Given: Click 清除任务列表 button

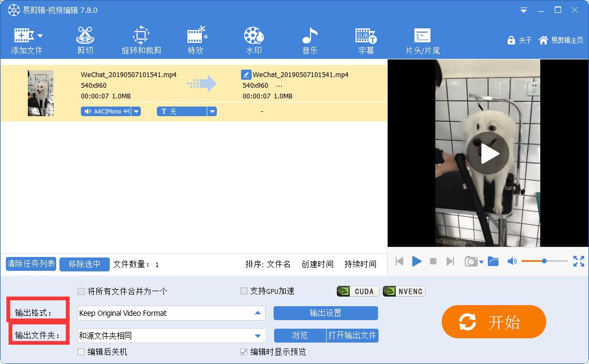Looking at the screenshot, I should (x=31, y=264).
